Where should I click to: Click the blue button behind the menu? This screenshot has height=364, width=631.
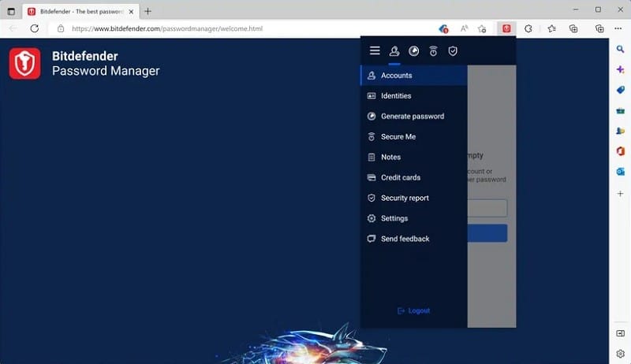point(487,233)
